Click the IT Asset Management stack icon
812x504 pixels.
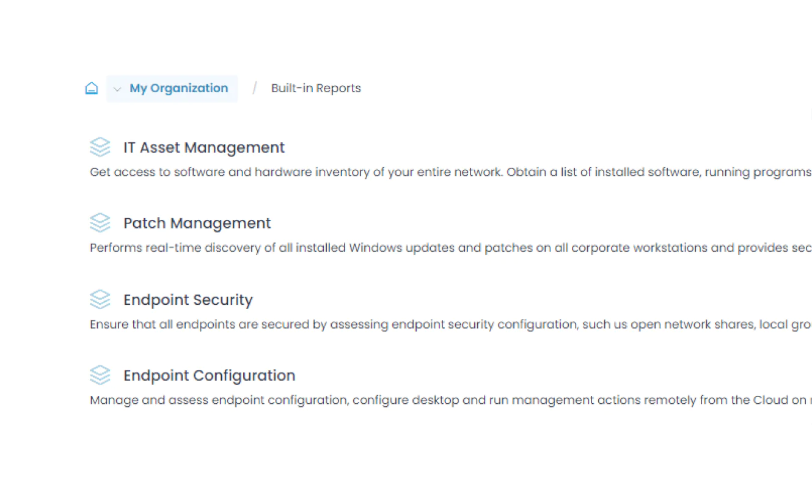(x=100, y=147)
